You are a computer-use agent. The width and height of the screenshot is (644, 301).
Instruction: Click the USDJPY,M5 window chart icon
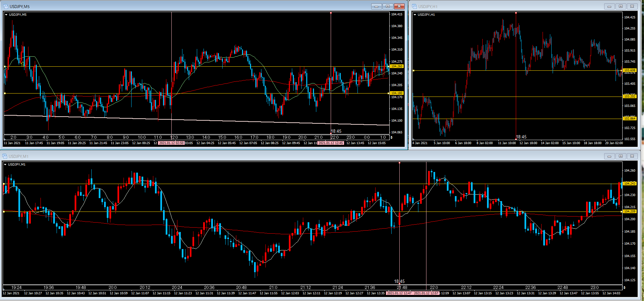6,6
